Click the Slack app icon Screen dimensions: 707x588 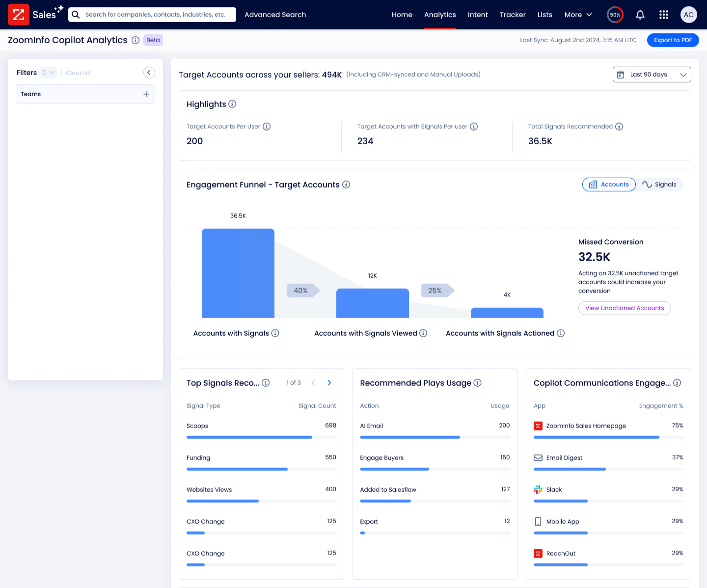538,490
